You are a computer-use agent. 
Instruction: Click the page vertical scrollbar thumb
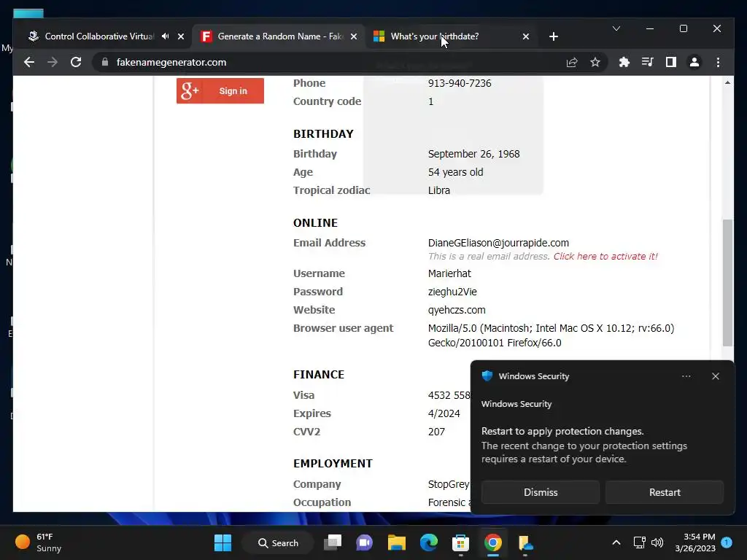[x=727, y=282]
